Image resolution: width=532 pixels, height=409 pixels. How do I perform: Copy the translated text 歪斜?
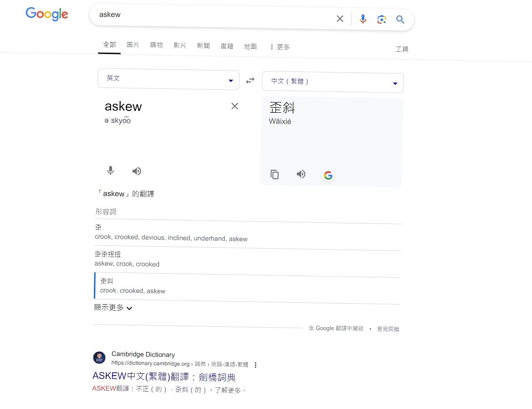tap(275, 174)
